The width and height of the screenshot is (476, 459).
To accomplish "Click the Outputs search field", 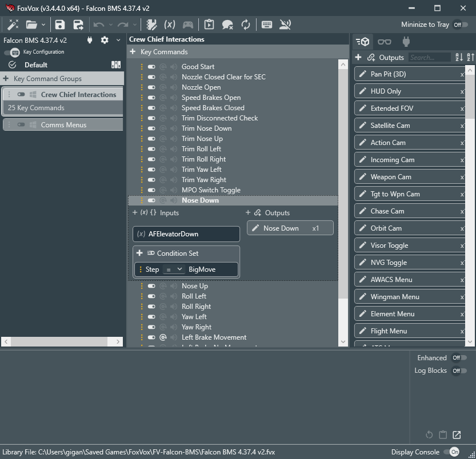I will coord(429,57).
